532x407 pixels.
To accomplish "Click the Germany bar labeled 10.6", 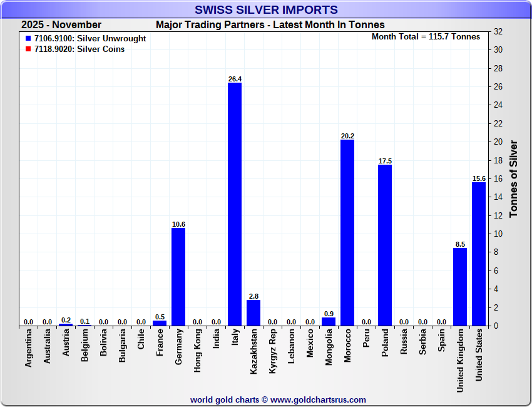I will (x=178, y=277).
